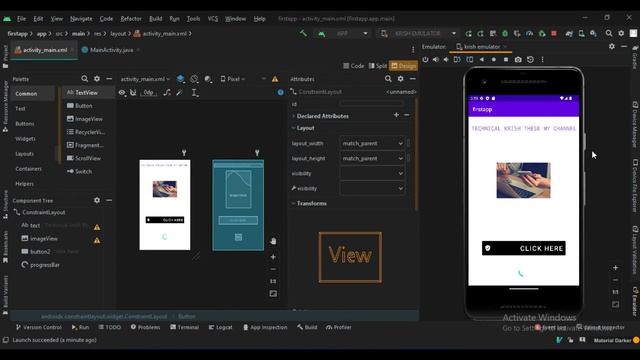Screen dimensions: 640x360
Task: Search attributes with the magnifier icon
Action: pos(388,79)
